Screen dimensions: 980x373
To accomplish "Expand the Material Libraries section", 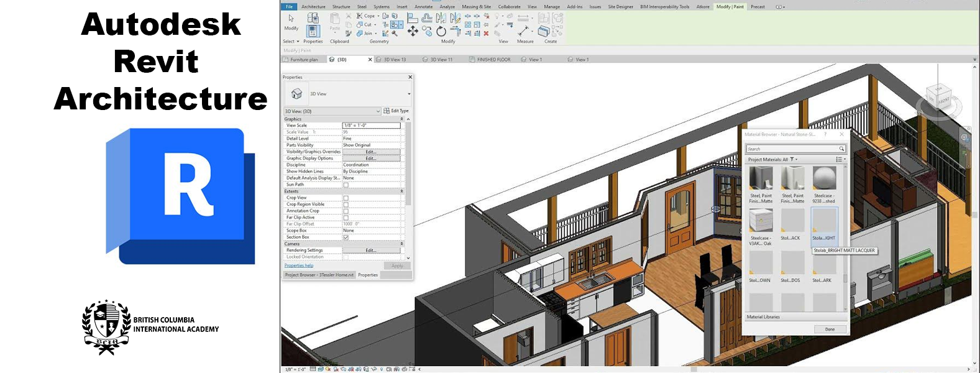I will (795, 317).
